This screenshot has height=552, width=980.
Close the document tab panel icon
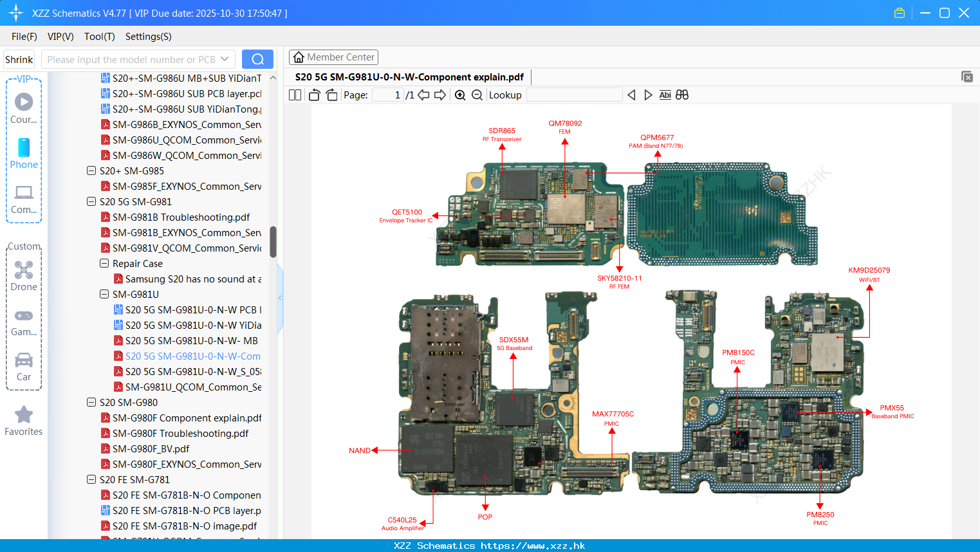click(x=967, y=77)
